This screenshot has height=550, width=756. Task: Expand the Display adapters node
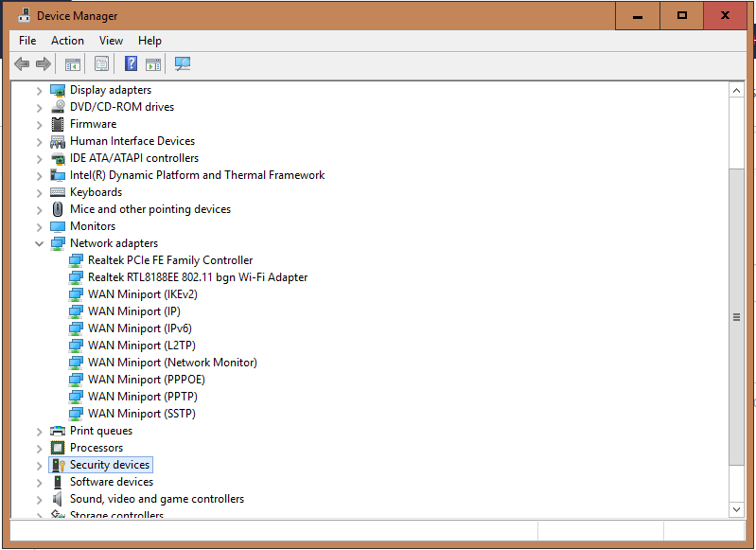click(39, 90)
